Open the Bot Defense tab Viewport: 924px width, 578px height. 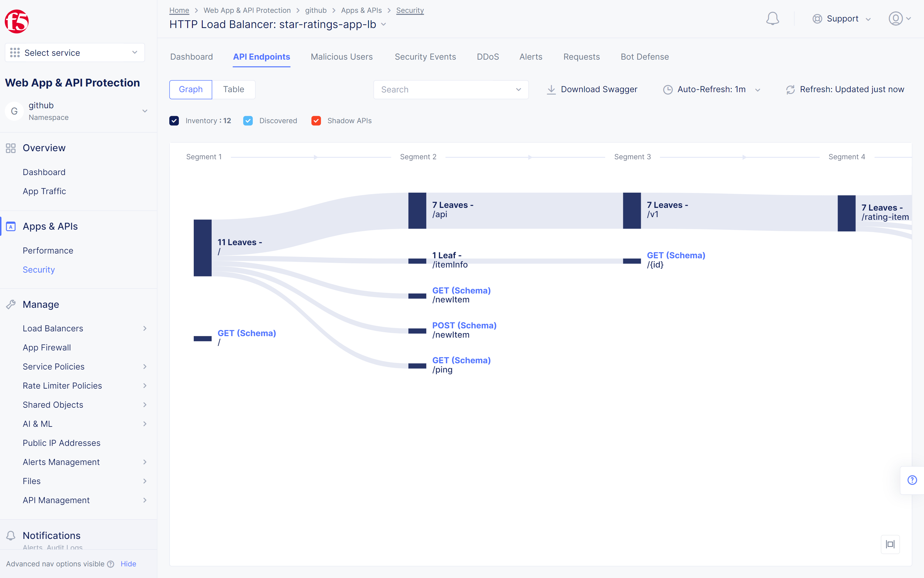tap(644, 57)
